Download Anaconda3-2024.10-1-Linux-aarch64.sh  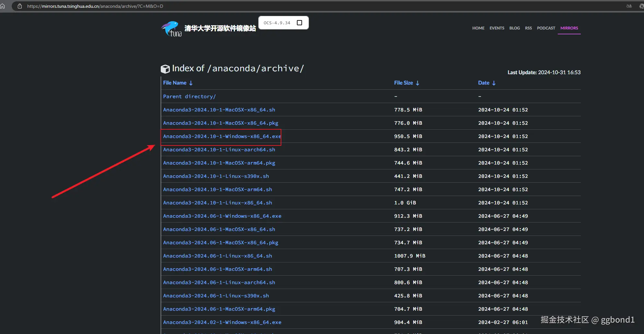(219, 150)
